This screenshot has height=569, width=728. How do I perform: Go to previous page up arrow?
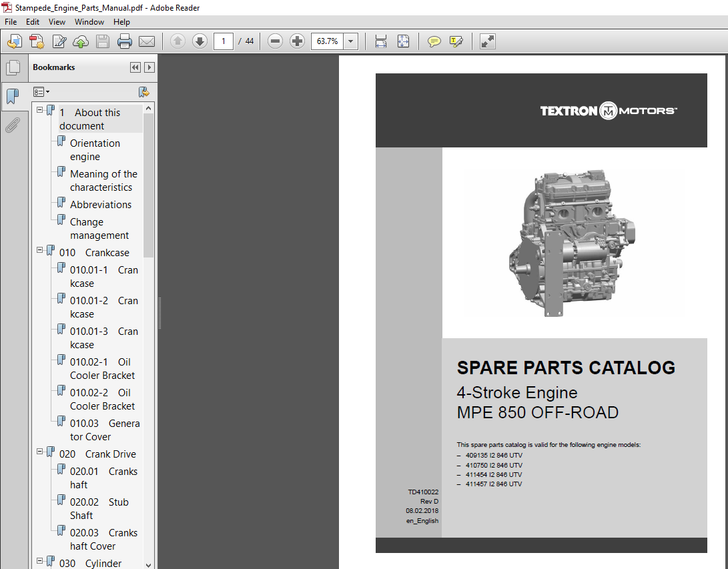[177, 41]
